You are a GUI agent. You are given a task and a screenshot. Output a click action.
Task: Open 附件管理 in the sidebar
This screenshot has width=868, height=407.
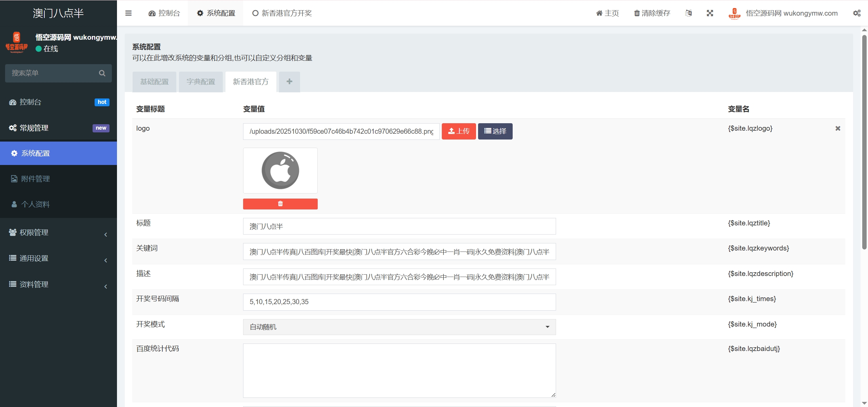(36, 179)
